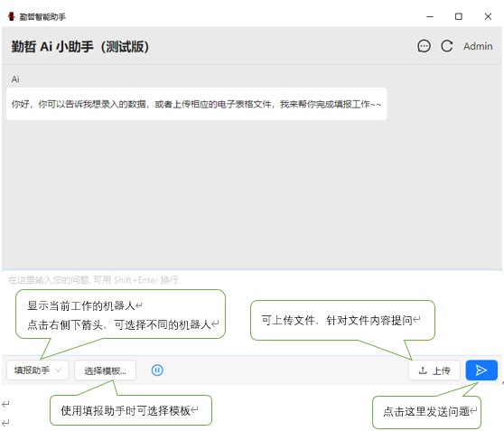Click the 勤哲 Ai 小助手 (测试版) title
Viewport: 504px width, 431px height.
[80, 47]
